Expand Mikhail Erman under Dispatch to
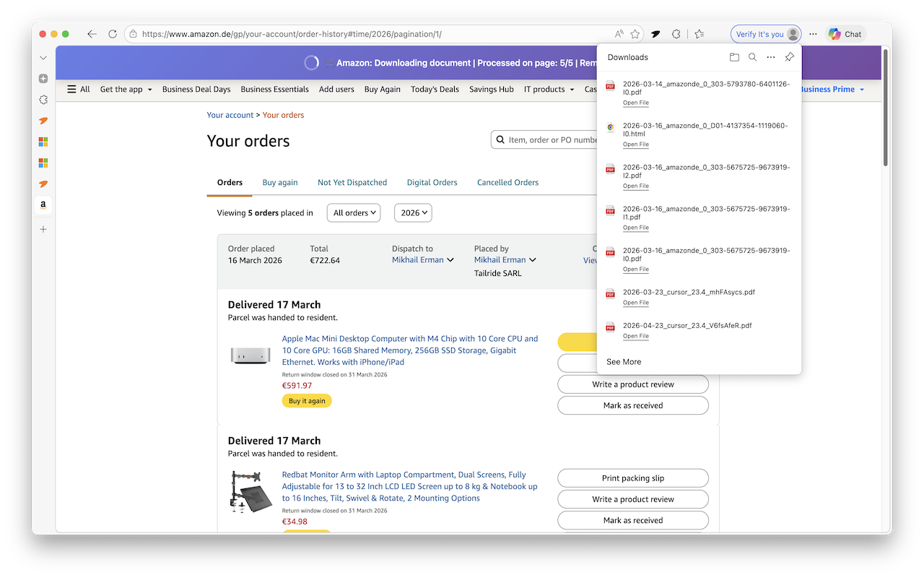Viewport: 924px width, 578px height. [423, 260]
